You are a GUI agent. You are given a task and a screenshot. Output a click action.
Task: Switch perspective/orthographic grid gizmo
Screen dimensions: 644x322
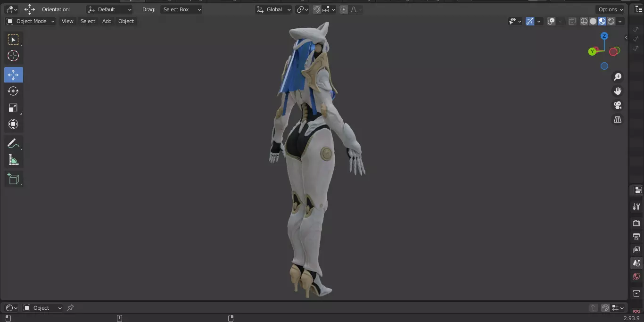click(x=618, y=120)
